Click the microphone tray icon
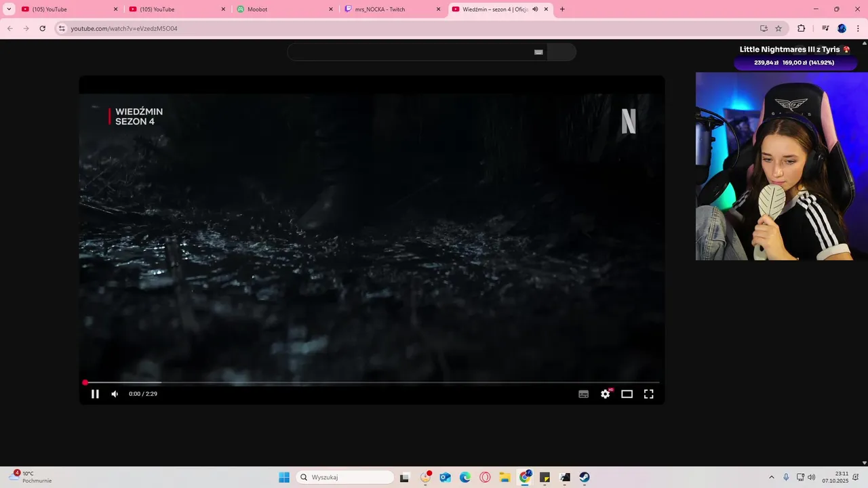 coord(786,477)
